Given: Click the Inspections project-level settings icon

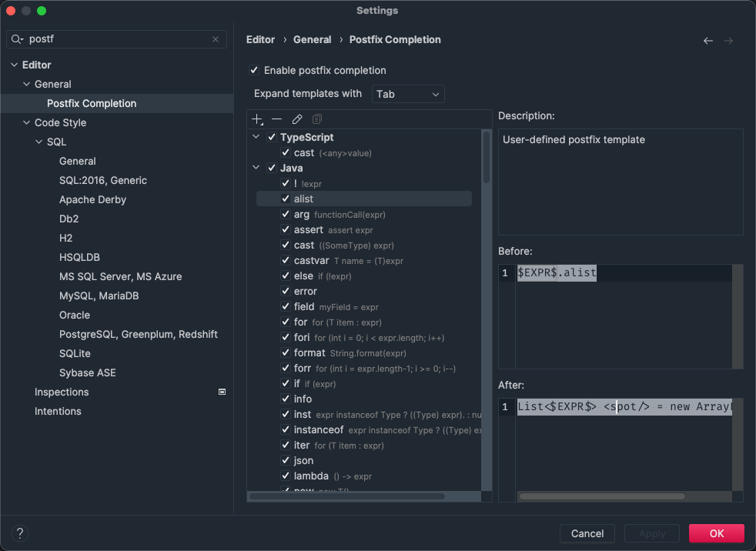Looking at the screenshot, I should (x=222, y=392).
